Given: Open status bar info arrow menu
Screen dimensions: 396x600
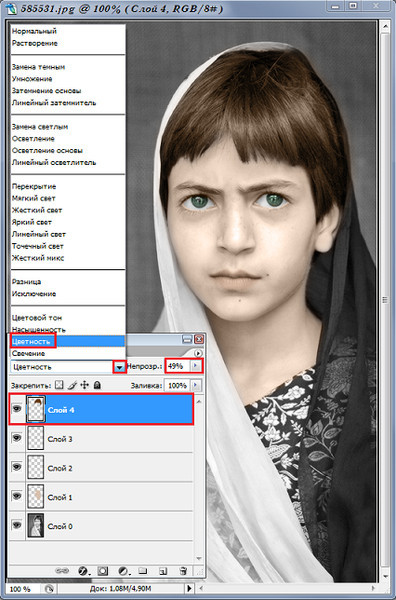Looking at the screenshot, I should click(x=189, y=588).
